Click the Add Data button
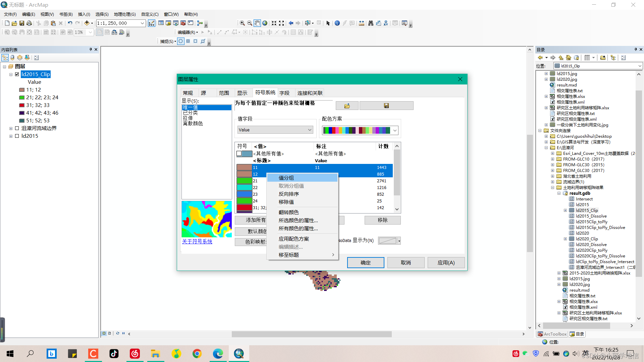The height and width of the screenshot is (362, 644). (x=87, y=23)
